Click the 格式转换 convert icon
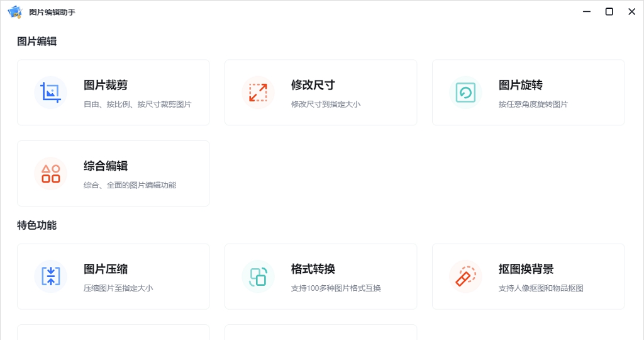Viewport: 644px width, 340px height. coord(258,276)
